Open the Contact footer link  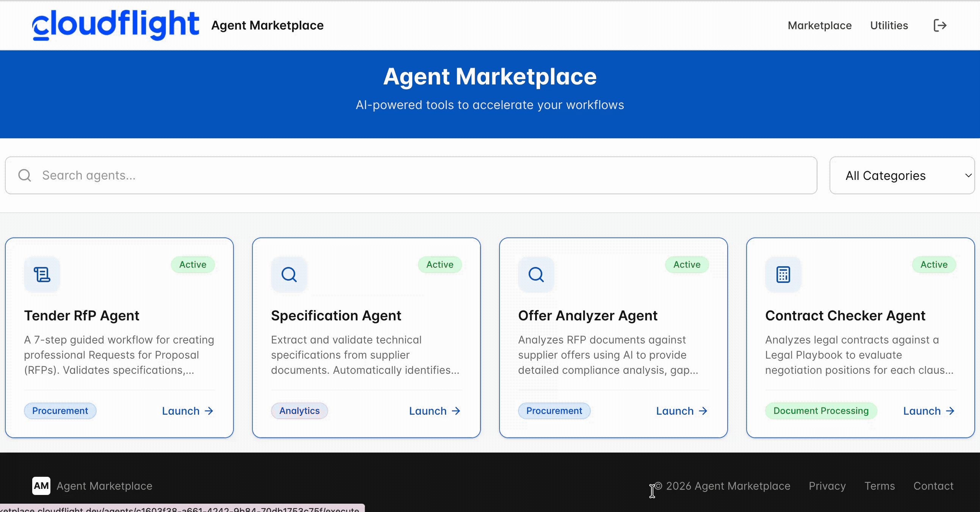pos(933,486)
